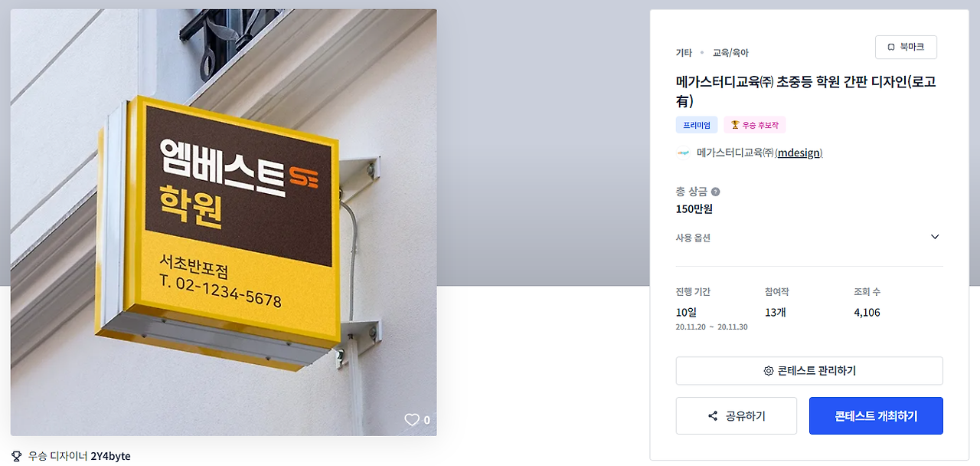Click the 프리미엄 badge

pos(697,125)
